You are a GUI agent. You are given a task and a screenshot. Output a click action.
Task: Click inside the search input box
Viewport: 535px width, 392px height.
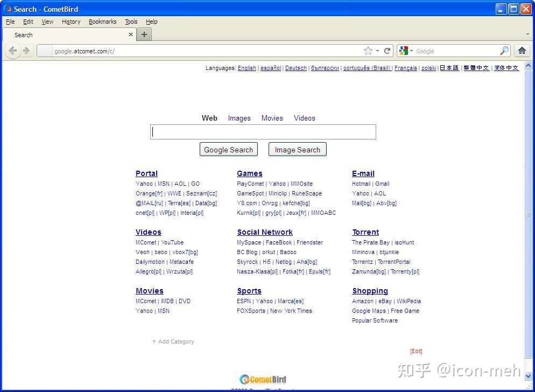pos(263,131)
